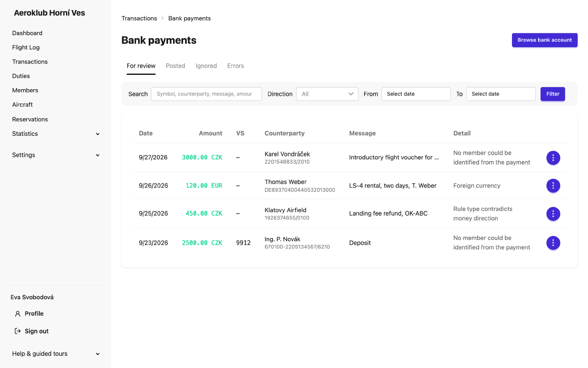Open the From date picker
This screenshot has height=368, width=588.
[416, 94]
